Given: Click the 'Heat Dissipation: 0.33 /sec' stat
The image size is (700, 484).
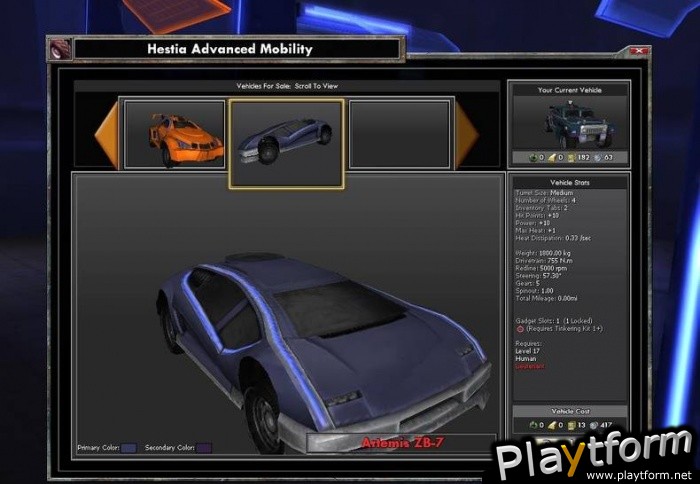Looking at the screenshot, I should [553, 238].
